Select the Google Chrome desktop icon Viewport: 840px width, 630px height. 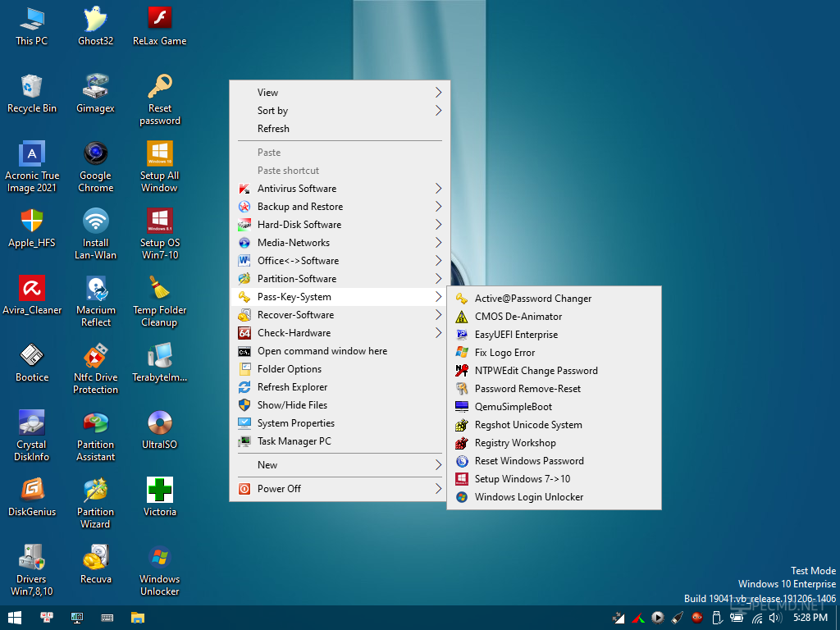click(95, 167)
